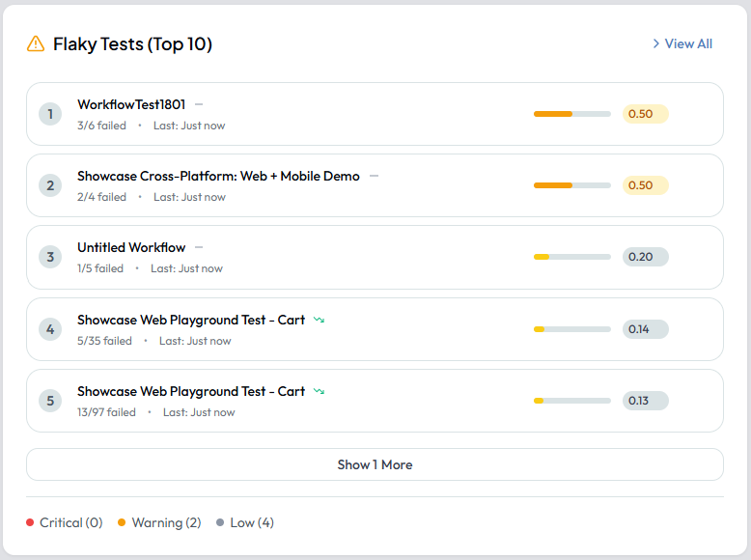Image resolution: width=751 pixels, height=560 pixels.
Task: Open the WorkflowTest1801 test entry
Action: point(375,114)
